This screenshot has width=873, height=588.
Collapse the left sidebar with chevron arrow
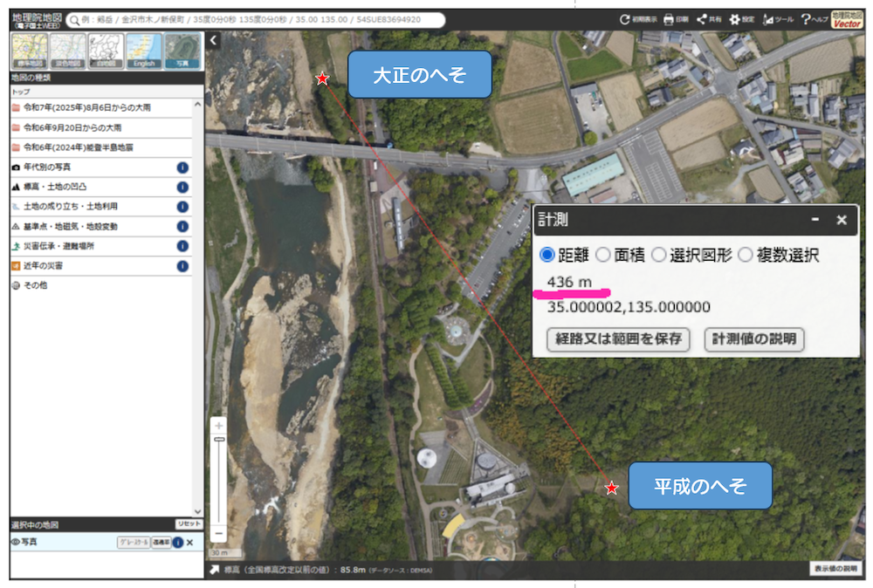(x=214, y=39)
